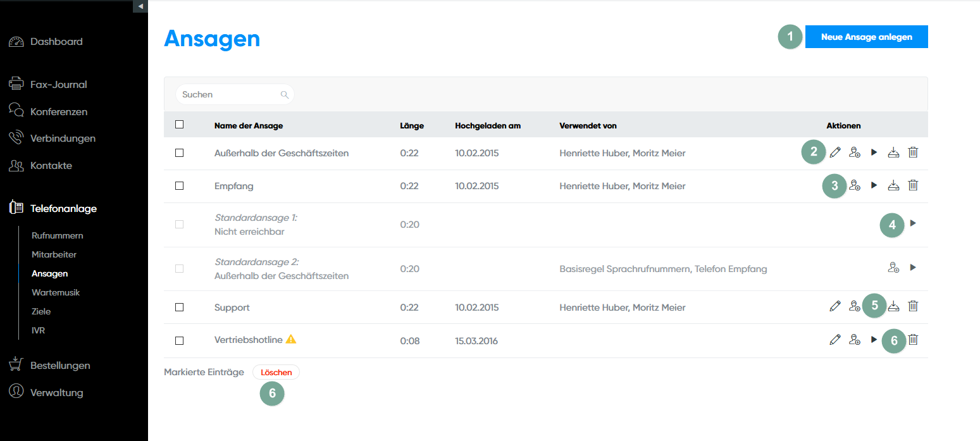Open the Verwaltung section in sidebar
980x441 pixels.
point(56,392)
